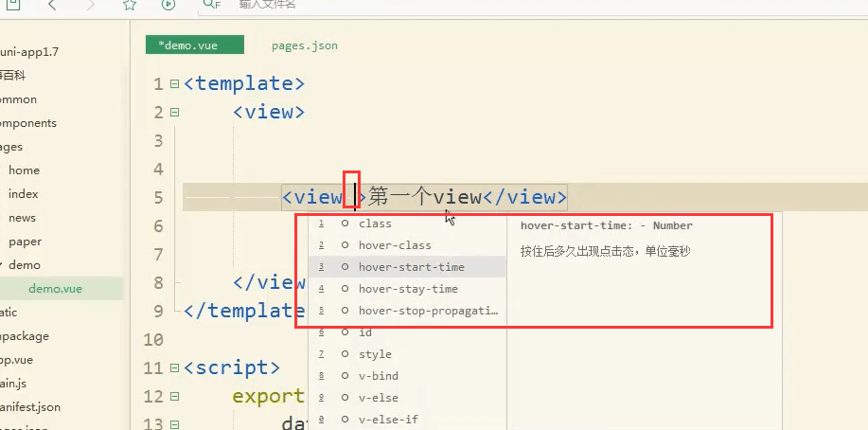Select uni-app1.7 project in sidebar
This screenshot has width=868, height=430.
(x=29, y=52)
